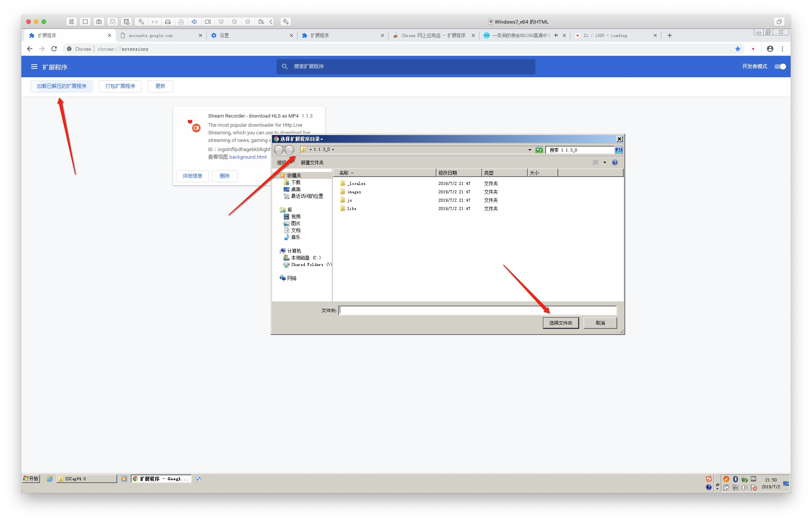Switch to the 21 / 1500 Loading tab

pos(615,35)
